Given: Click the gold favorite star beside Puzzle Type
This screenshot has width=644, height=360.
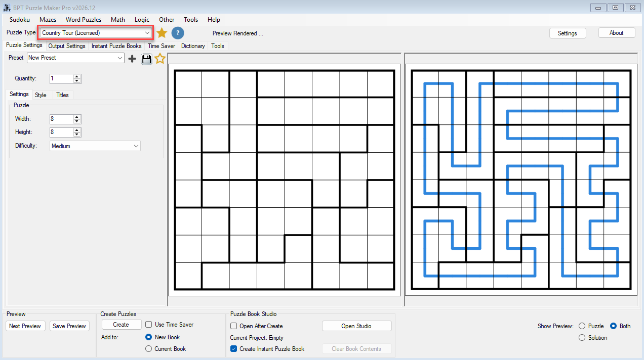Looking at the screenshot, I should click(162, 33).
